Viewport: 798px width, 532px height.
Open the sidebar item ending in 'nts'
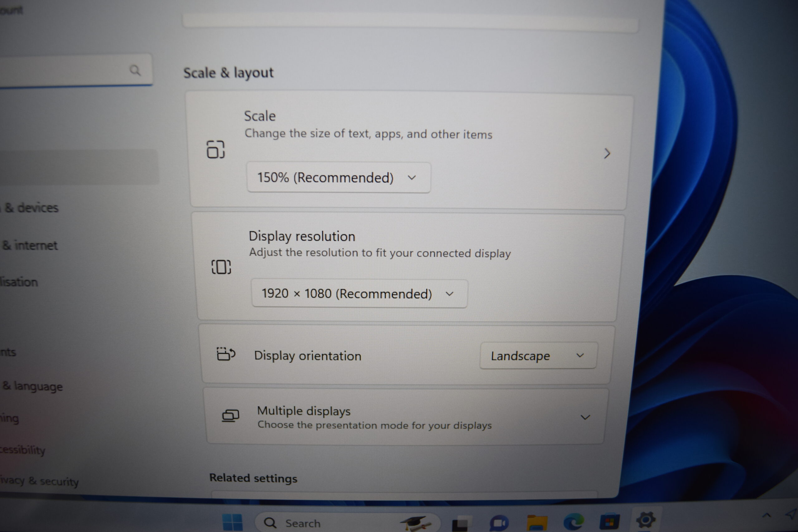[8, 352]
